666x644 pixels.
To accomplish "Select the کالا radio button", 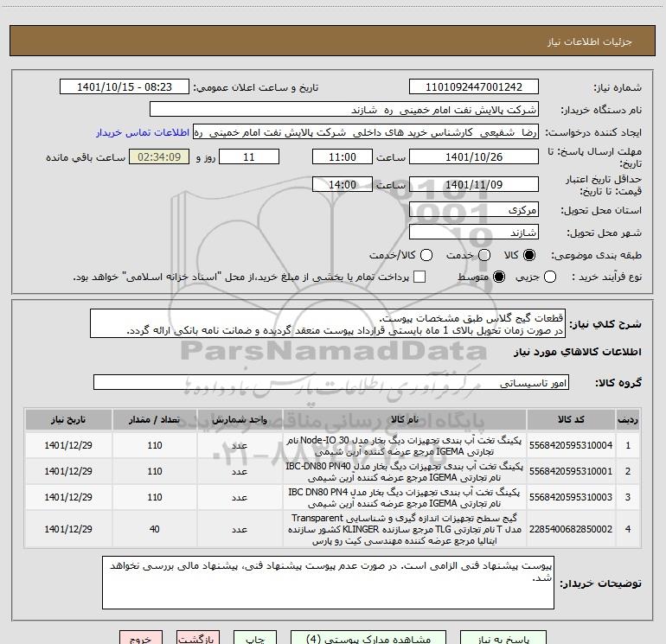I will click(x=529, y=256).
